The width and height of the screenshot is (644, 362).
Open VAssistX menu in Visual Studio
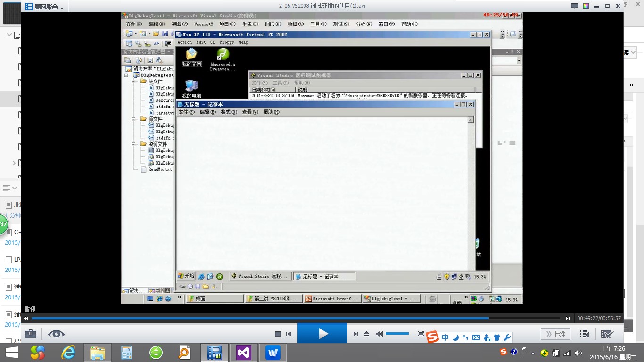pyautogui.click(x=204, y=24)
